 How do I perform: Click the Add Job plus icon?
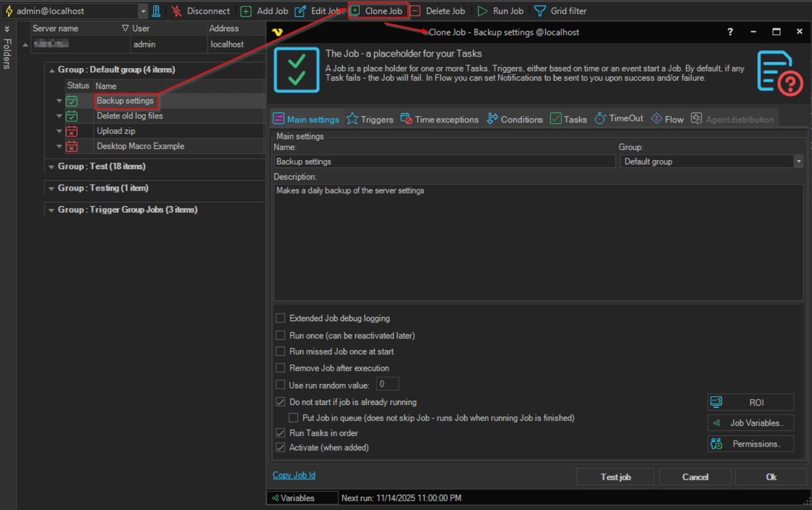246,11
